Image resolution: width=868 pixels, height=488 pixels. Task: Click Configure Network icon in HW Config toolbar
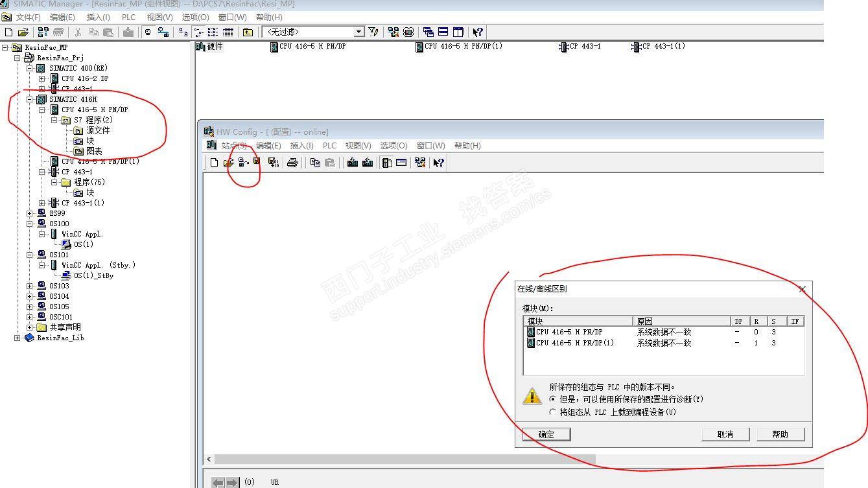point(420,163)
